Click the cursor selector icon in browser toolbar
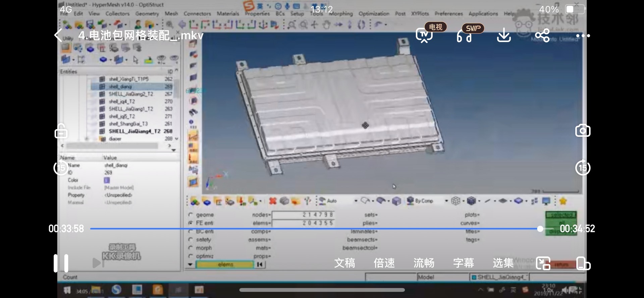 tap(136, 60)
